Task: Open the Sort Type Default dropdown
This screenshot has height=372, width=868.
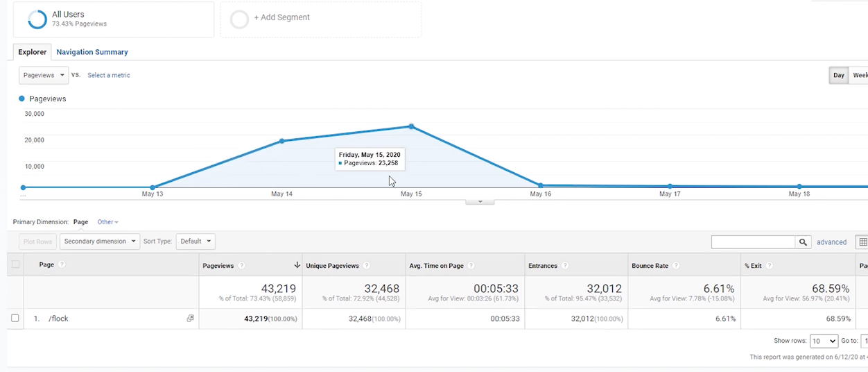Action: click(195, 242)
